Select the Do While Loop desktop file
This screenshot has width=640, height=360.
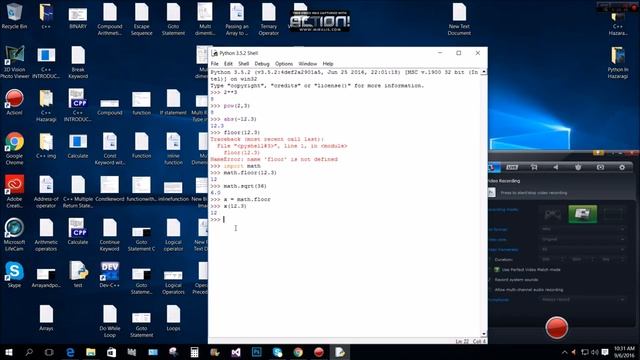click(x=110, y=322)
